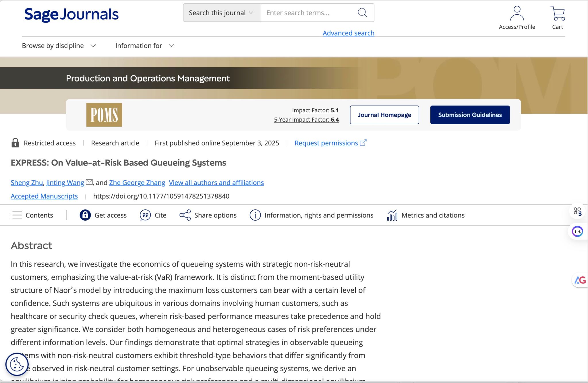Expand the Browse by discipline menu
This screenshot has height=383, width=588.
[x=59, y=46]
